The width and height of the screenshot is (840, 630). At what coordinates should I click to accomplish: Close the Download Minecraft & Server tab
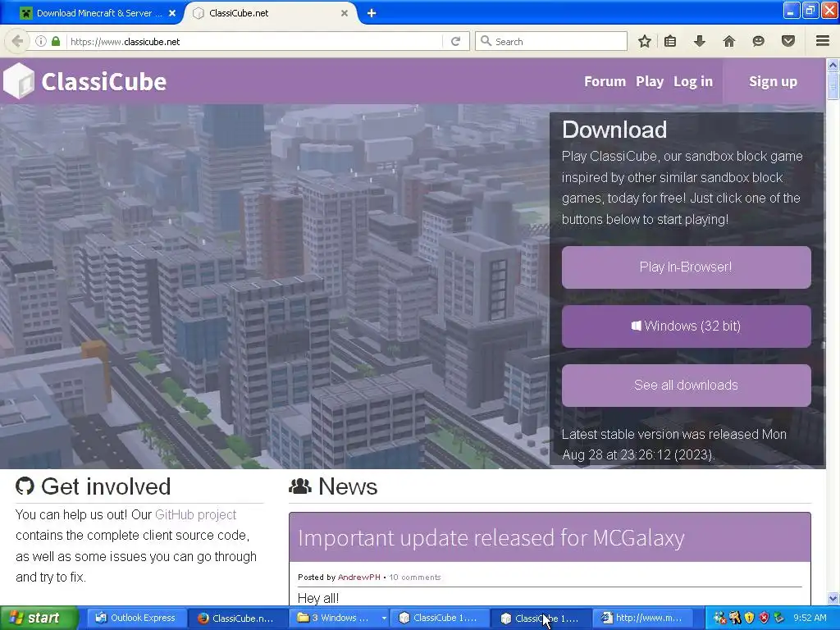pyautogui.click(x=172, y=13)
